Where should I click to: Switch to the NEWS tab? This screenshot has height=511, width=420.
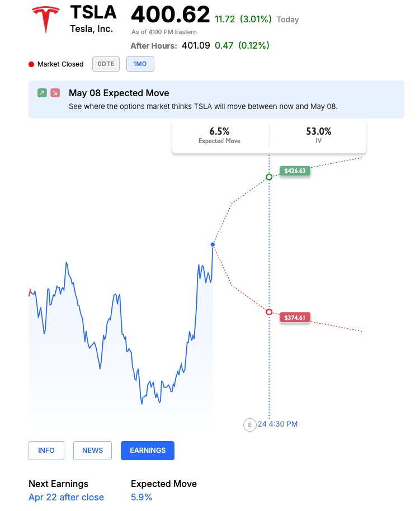click(x=92, y=451)
